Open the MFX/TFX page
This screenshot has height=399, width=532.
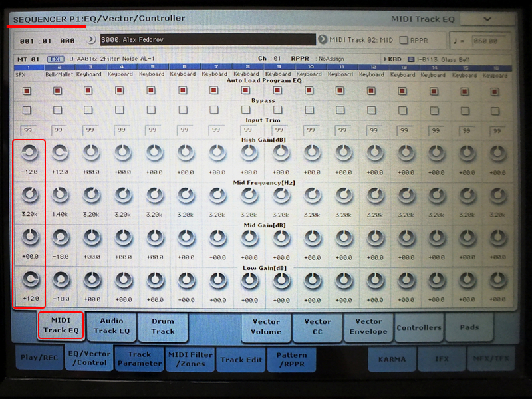tap(491, 358)
